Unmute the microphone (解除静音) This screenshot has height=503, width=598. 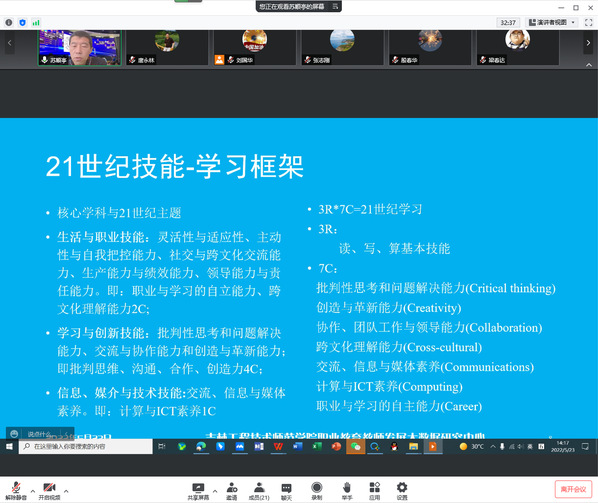(16, 490)
